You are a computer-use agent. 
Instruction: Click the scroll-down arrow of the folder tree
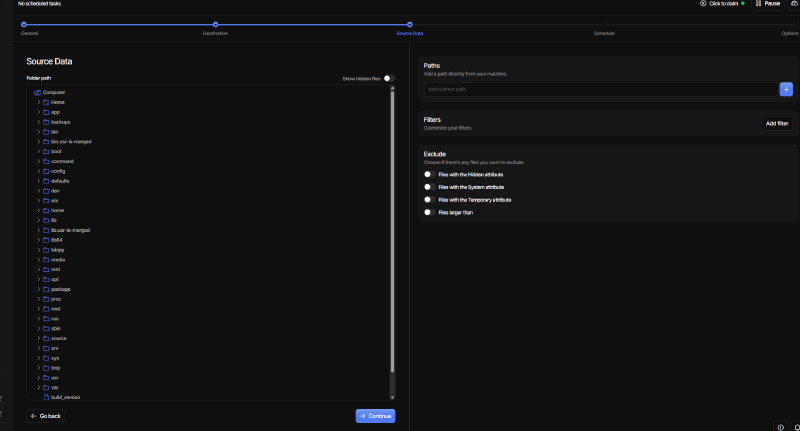392,397
